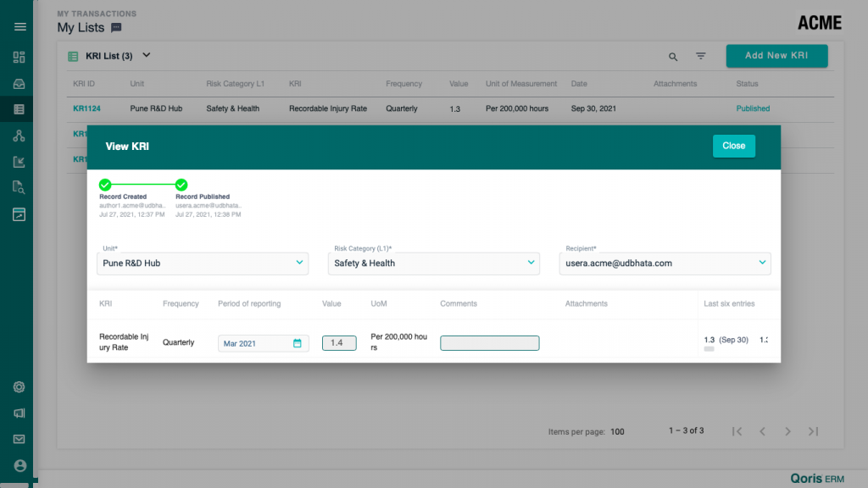Click the Sep 30, 2021 date cell
Image resolution: width=868 pixels, height=488 pixels.
(593, 108)
